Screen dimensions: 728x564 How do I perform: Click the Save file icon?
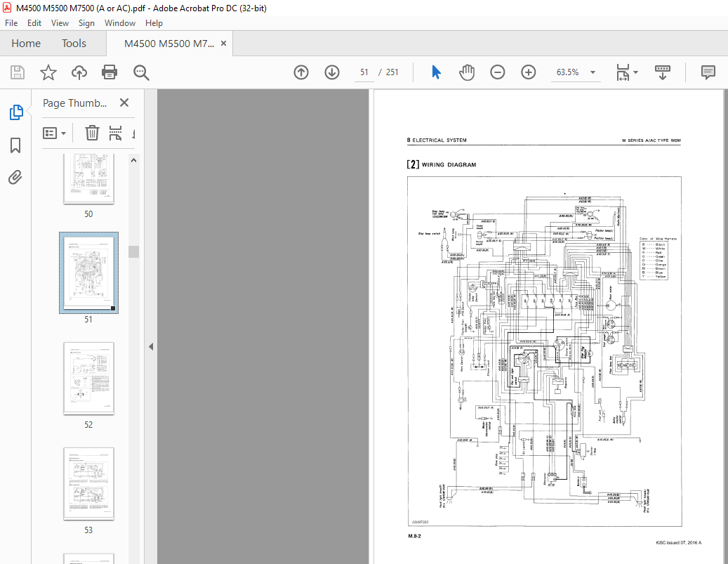pos(18,72)
